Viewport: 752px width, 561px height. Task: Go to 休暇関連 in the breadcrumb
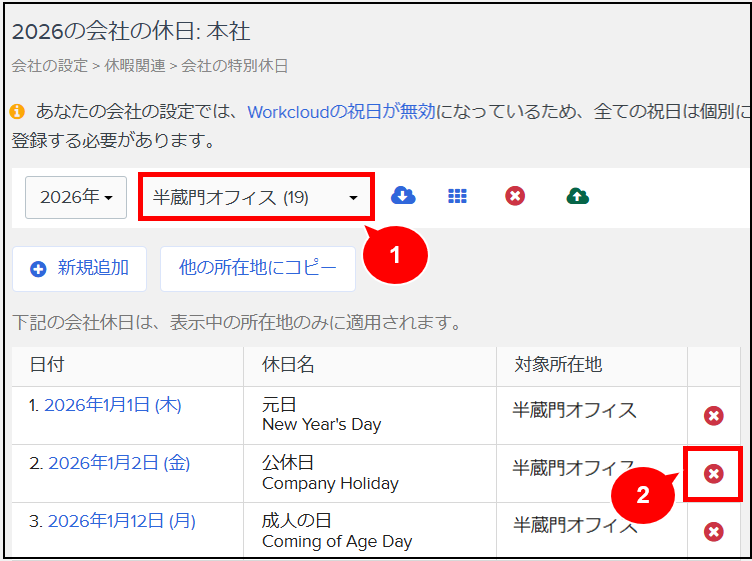click(139, 66)
